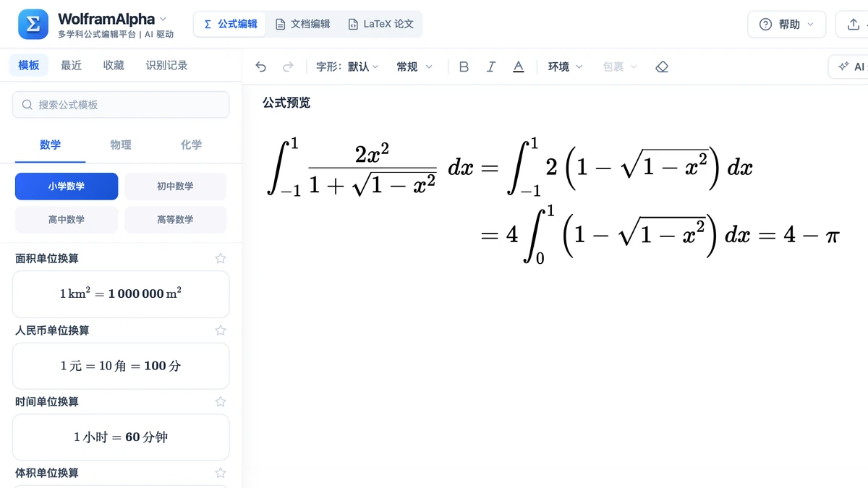
Task: Click the question-mark help icon
Action: click(x=765, y=25)
